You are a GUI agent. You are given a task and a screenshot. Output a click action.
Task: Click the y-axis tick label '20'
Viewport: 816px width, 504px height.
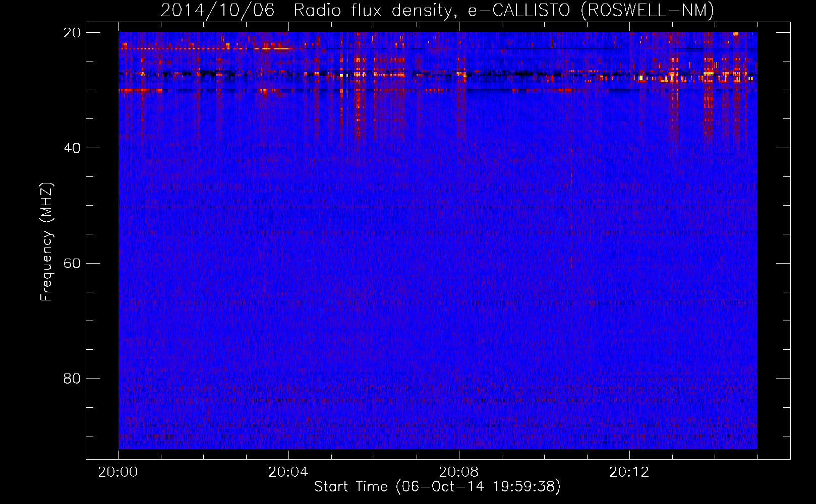click(x=72, y=33)
